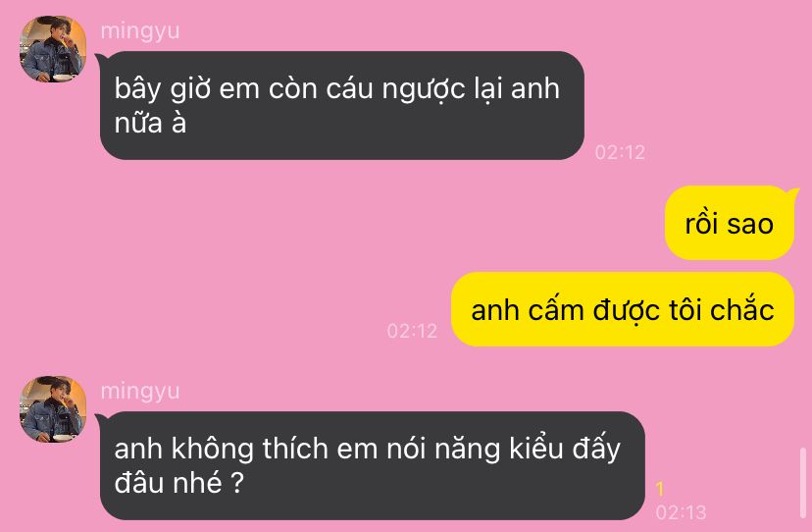Select the "anh cấm được tôi chắc" bubble

click(x=623, y=309)
